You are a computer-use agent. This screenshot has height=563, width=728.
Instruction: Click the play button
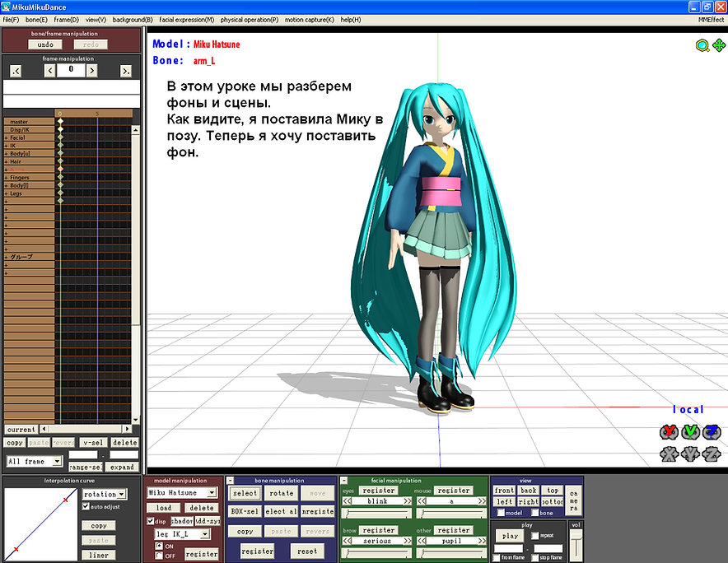coord(510,536)
